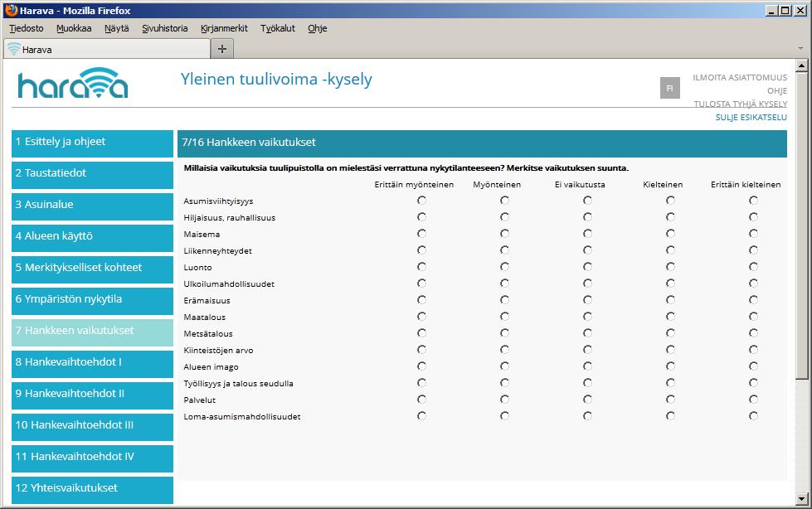Select Erittäin myönteinen for Metsätalous
Viewport: 812px width, 509px height.
pyautogui.click(x=421, y=333)
